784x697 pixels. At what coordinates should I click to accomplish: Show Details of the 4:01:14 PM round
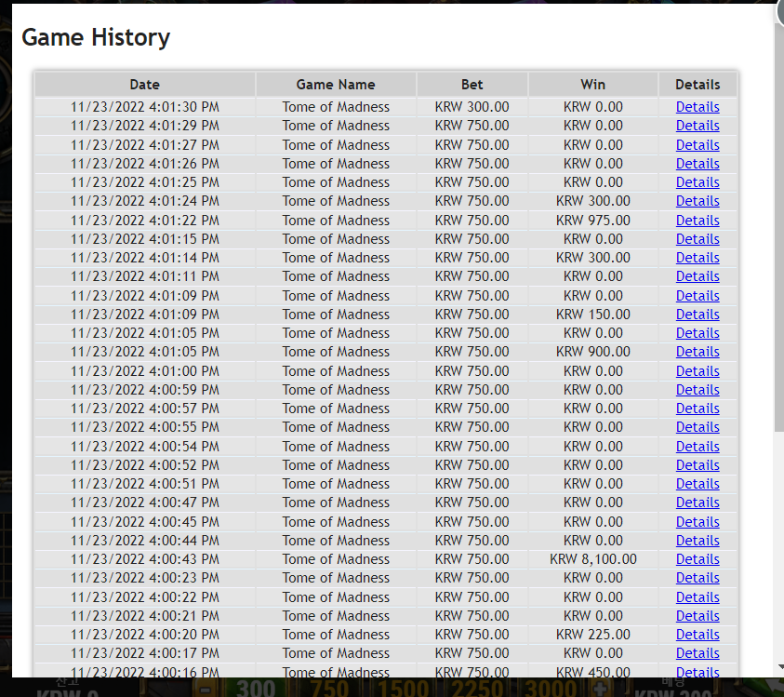point(697,258)
